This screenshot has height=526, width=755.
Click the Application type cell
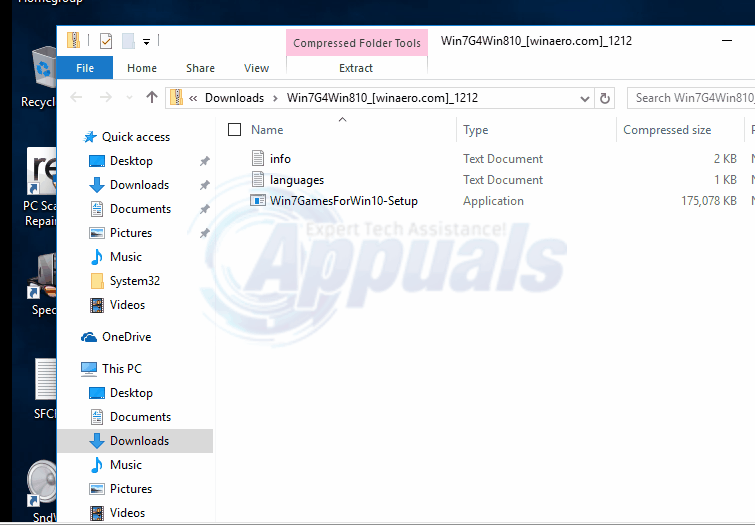493,201
